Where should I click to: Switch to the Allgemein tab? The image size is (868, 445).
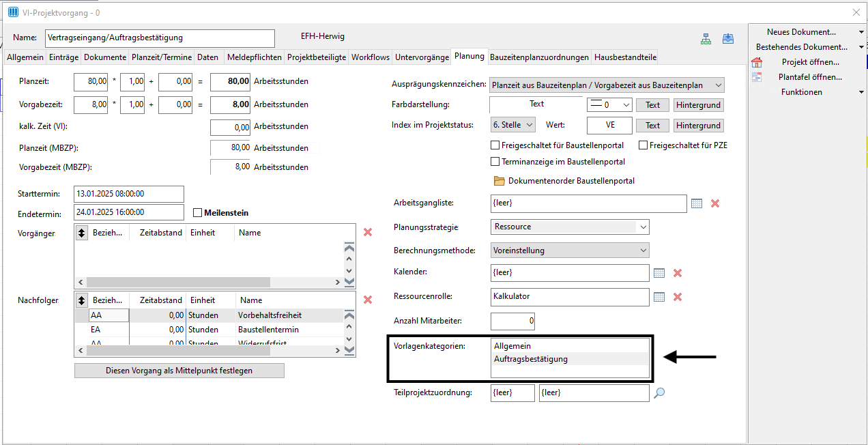25,57
